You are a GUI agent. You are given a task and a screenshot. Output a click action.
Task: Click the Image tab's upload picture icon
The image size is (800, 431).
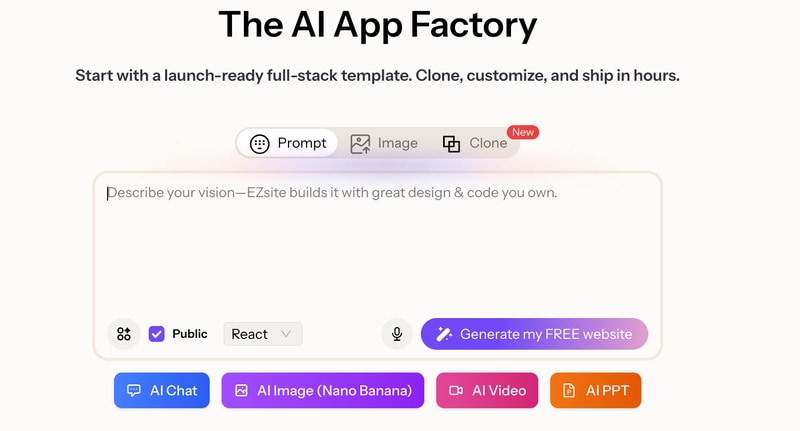coord(360,143)
